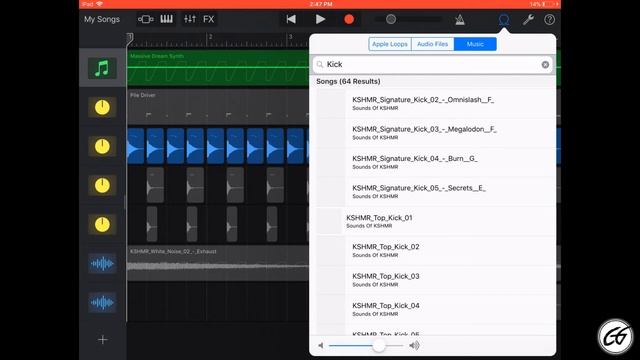Mute preview with low-volume speaker icon
640x360 pixels.
coord(321,346)
